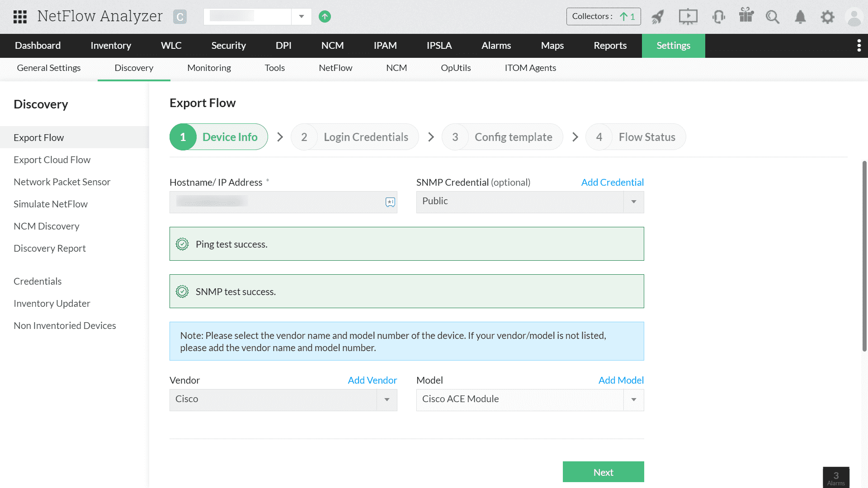The height and width of the screenshot is (488, 868).
Task: Click the rocket quick-start icon
Action: tap(658, 17)
